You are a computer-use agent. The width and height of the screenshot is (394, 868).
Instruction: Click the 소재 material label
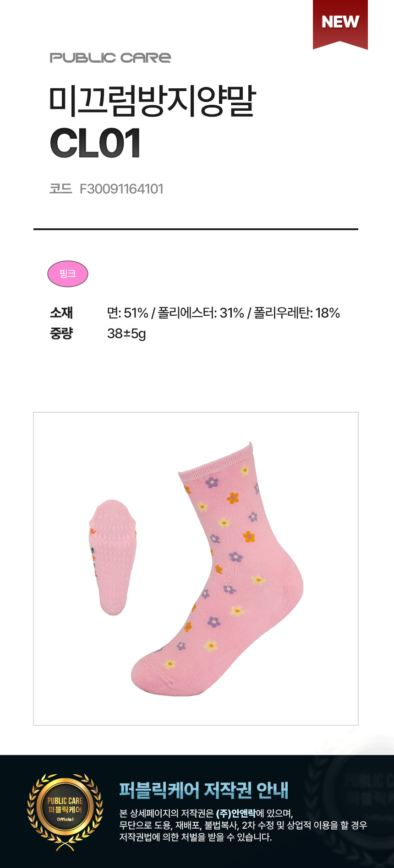click(61, 313)
